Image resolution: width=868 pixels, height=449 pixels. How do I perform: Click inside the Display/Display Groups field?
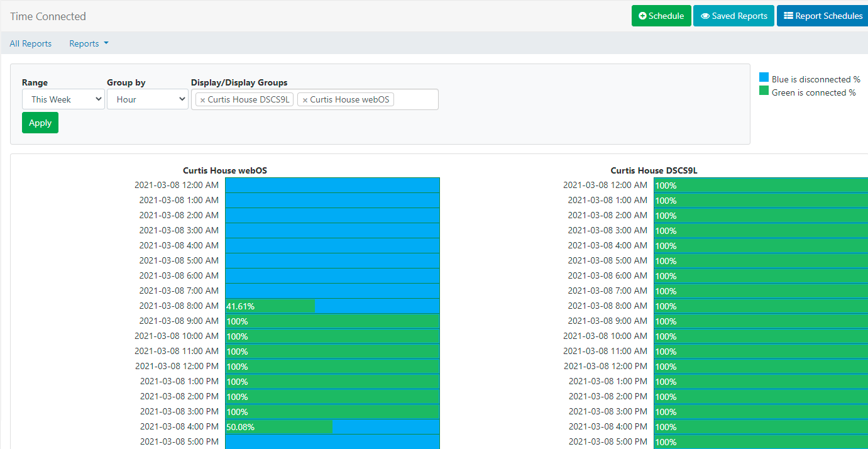point(415,99)
